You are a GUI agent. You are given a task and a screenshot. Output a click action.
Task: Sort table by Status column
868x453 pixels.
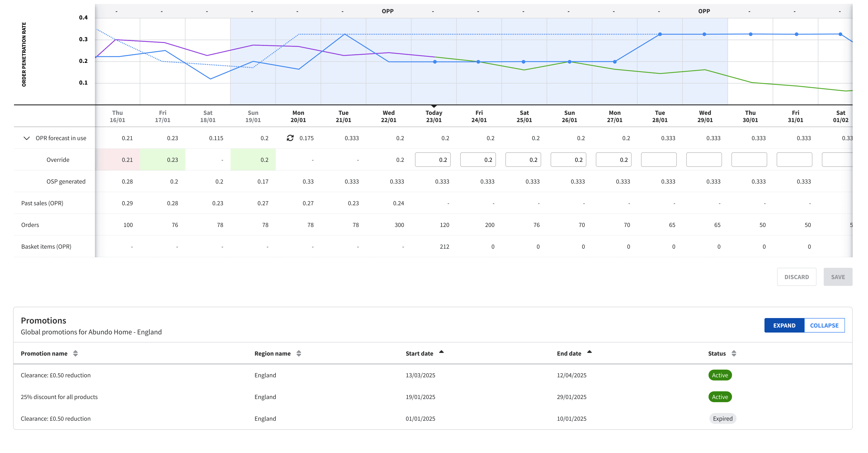734,353
